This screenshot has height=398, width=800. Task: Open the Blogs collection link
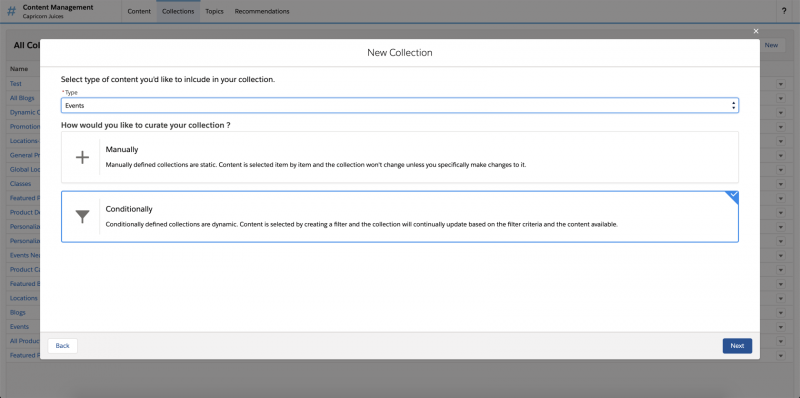pyautogui.click(x=17, y=312)
